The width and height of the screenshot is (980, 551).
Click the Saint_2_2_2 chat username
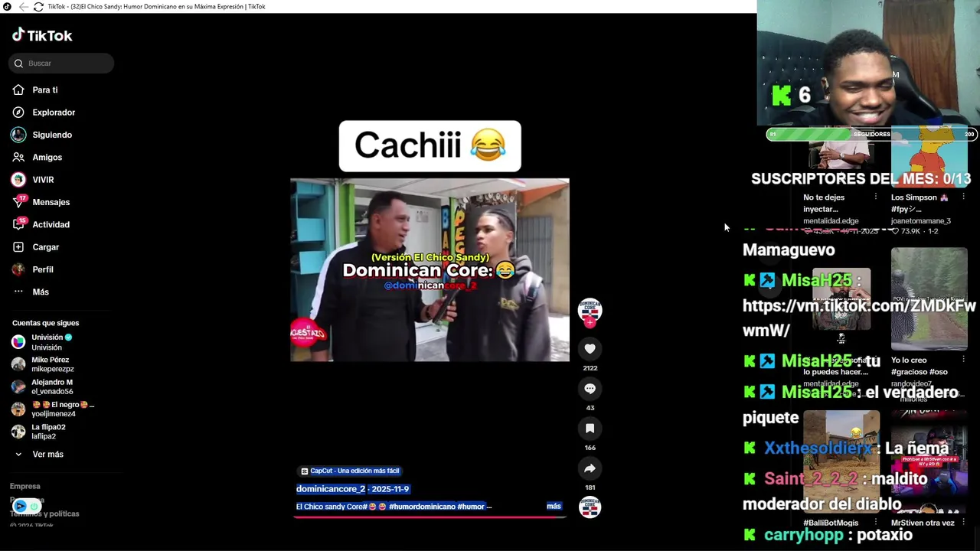pos(812,479)
